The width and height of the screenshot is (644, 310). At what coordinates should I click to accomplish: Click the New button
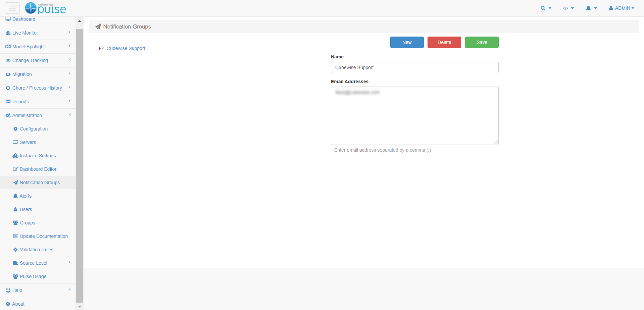(x=407, y=42)
